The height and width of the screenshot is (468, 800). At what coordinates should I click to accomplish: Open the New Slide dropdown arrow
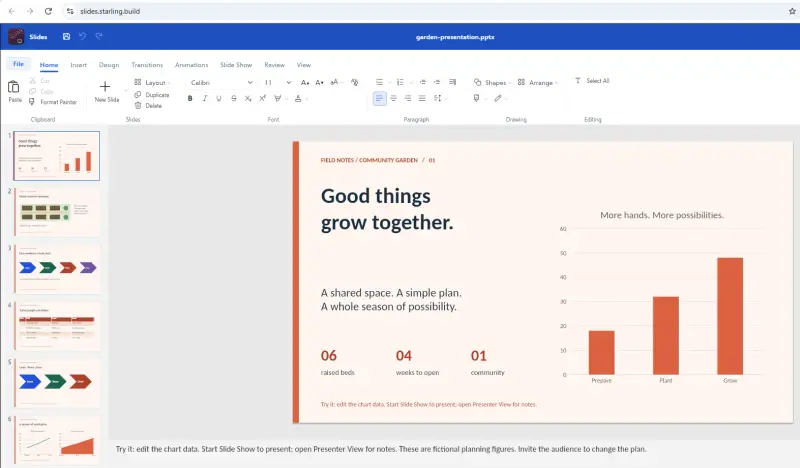(126, 91)
